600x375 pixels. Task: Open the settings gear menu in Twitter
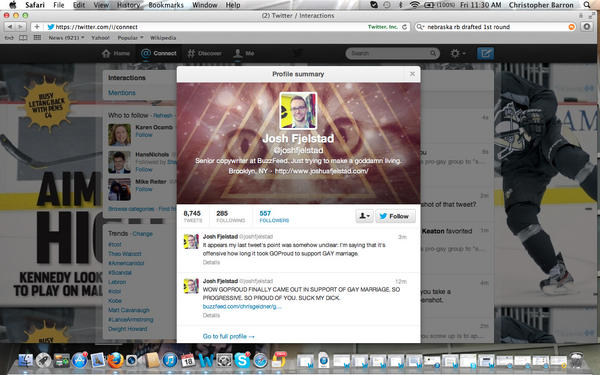[x=458, y=53]
